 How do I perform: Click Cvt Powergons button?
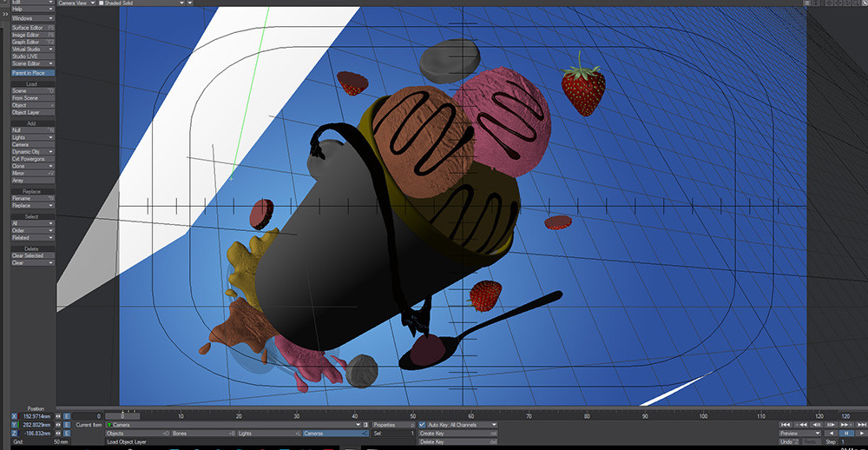pos(33,158)
